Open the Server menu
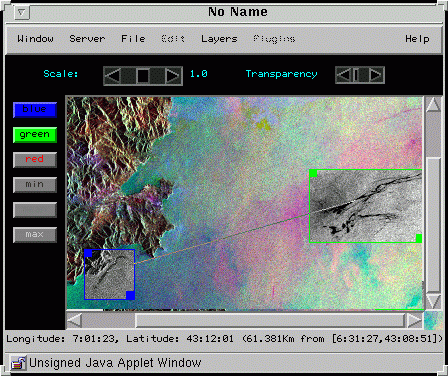The height and width of the screenshot is (376, 448). [x=87, y=39]
